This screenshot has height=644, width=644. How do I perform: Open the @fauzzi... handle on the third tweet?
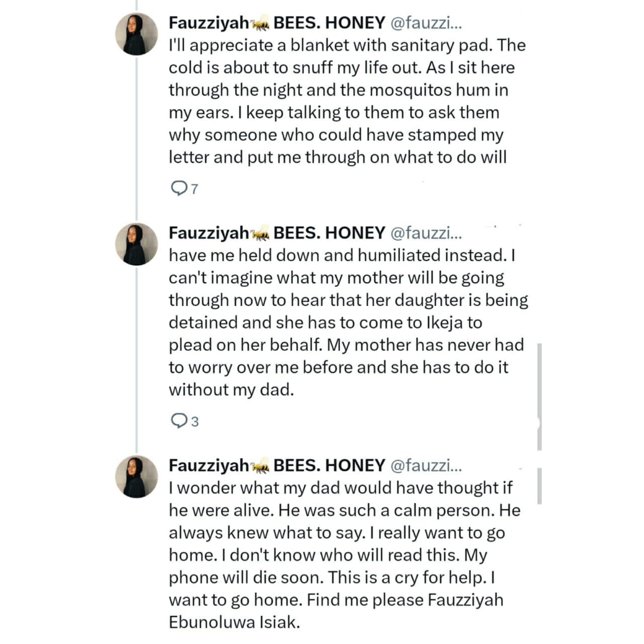pos(426,465)
